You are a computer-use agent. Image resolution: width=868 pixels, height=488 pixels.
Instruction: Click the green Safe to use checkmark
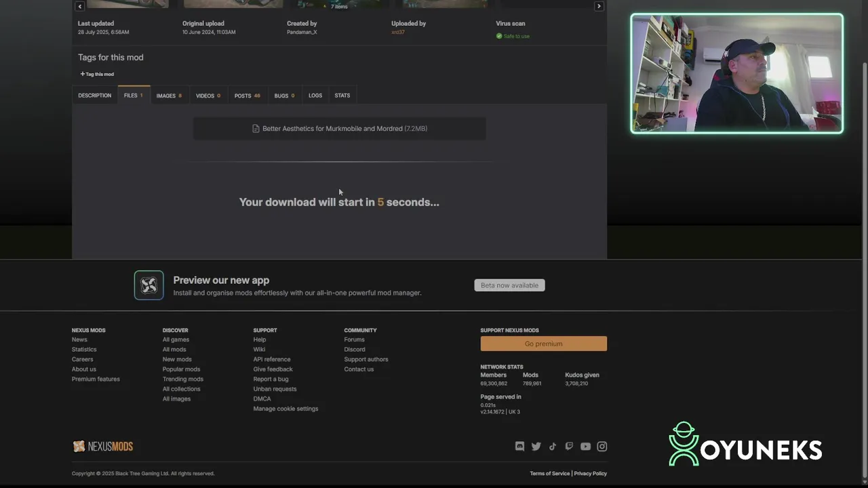pos(499,36)
